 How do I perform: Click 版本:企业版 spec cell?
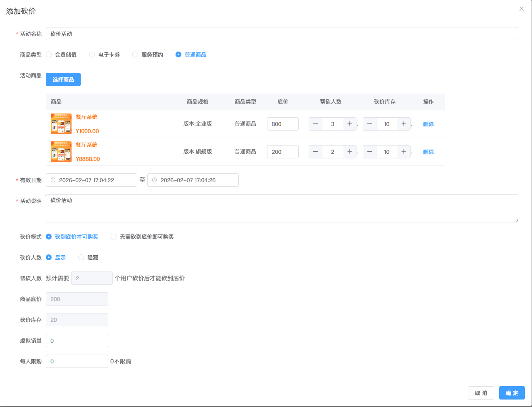pos(198,124)
